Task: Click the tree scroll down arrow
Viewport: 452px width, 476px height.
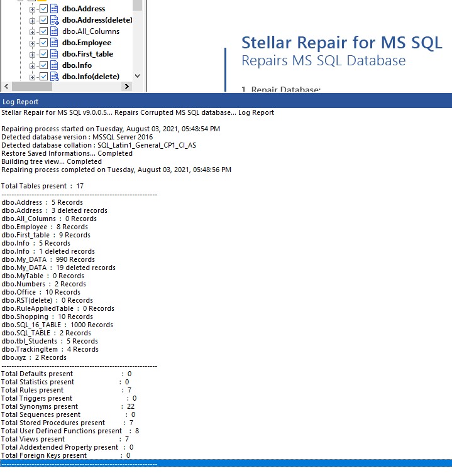Action: click(x=138, y=76)
